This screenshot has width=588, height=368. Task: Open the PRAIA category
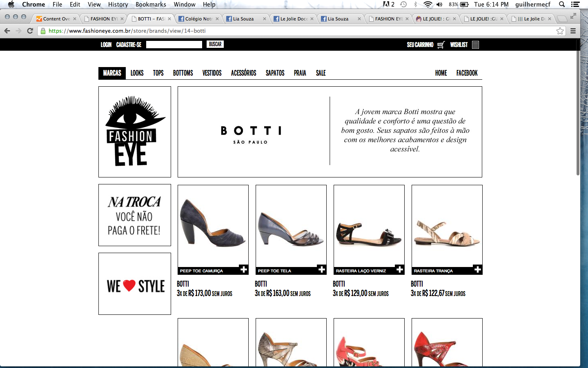click(300, 73)
